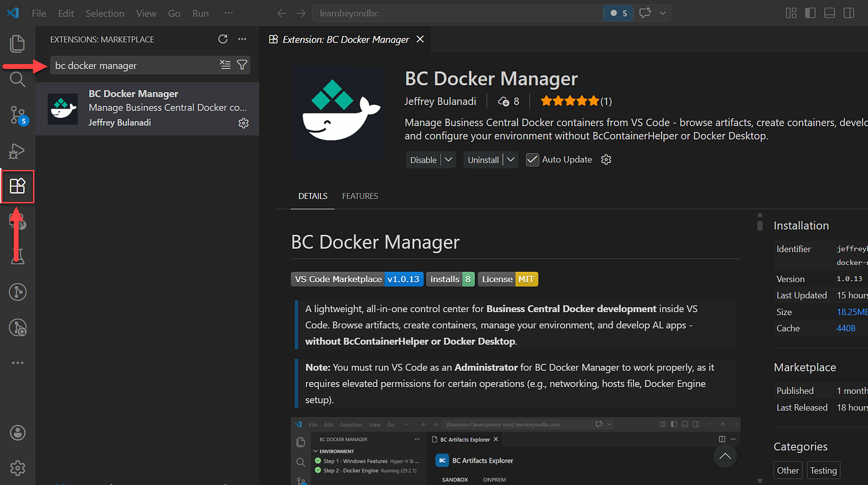
Task: Select the Extension: BC Docker Manager editor tab
Action: tap(345, 39)
